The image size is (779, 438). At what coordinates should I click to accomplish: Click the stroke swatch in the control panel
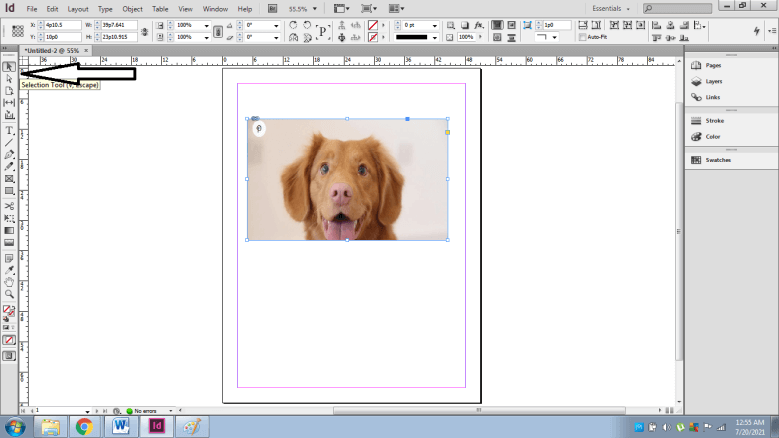(x=373, y=37)
